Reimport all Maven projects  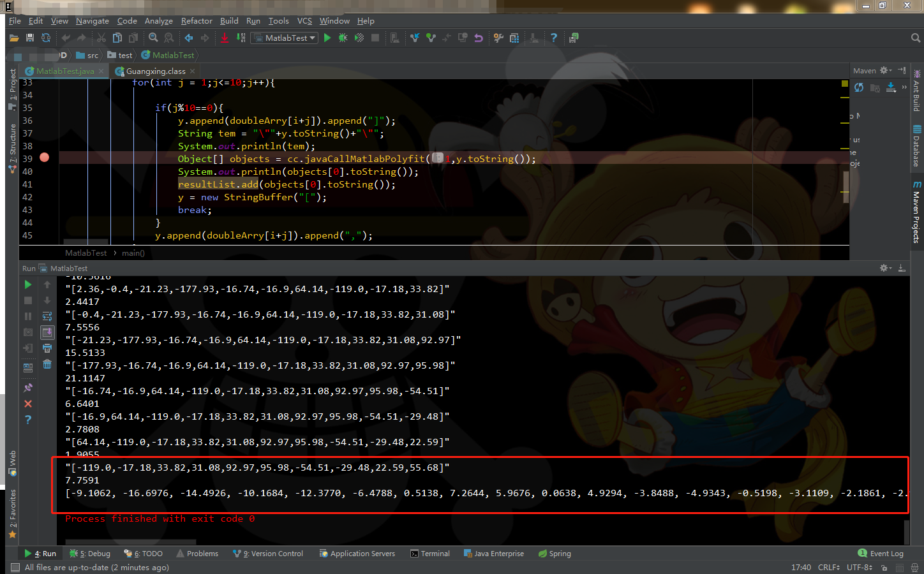tap(859, 87)
